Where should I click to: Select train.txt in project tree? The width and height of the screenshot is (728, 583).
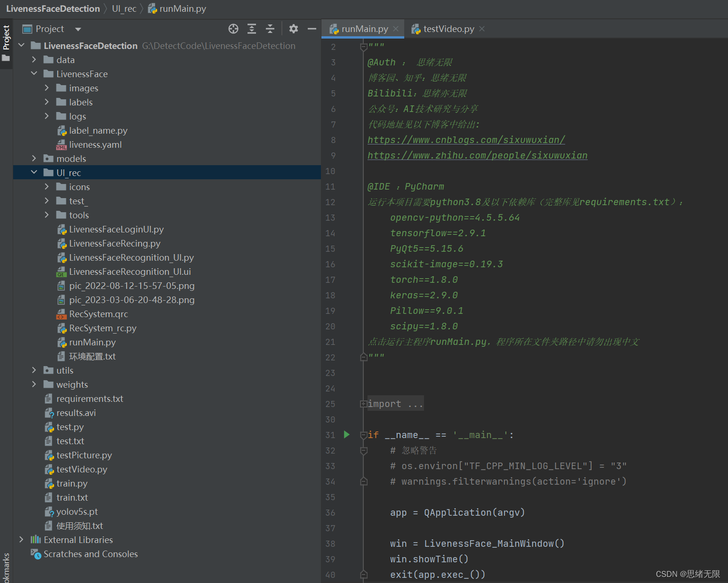coord(72,497)
